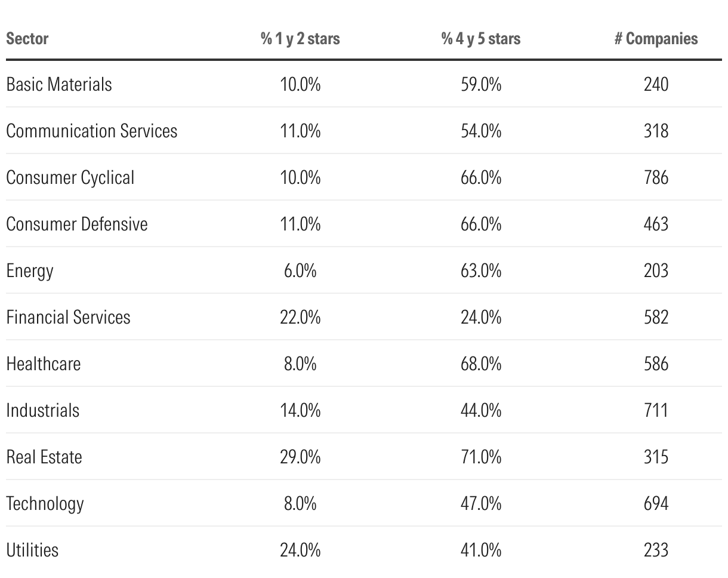The height and width of the screenshot is (578, 728).
Task: Click the '% 1 y 2 stars' column header
Action: click(x=300, y=39)
